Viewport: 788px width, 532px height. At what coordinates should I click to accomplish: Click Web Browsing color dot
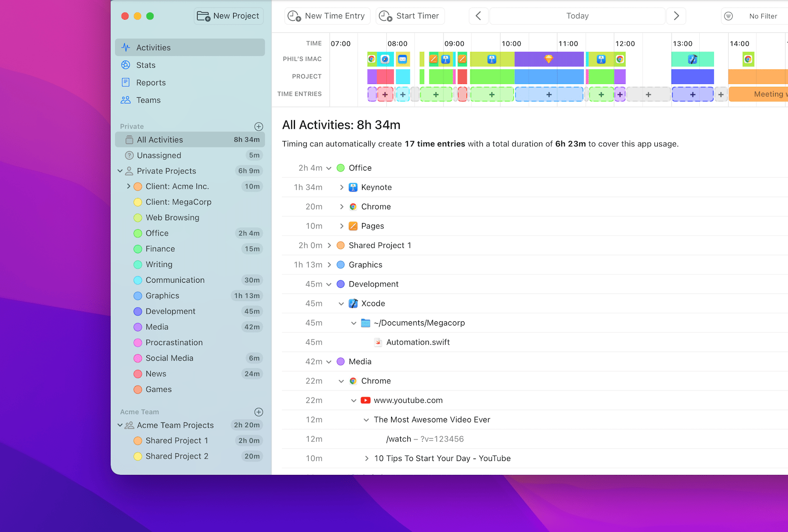(x=138, y=218)
